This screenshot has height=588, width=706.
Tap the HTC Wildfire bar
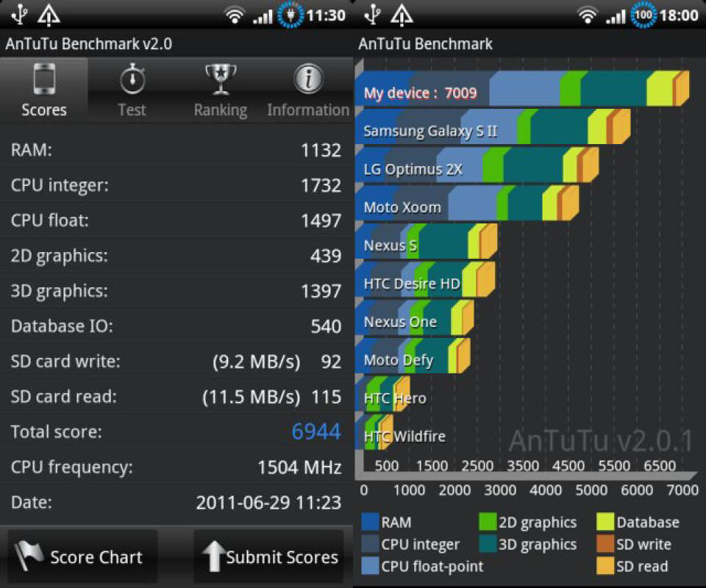(374, 432)
